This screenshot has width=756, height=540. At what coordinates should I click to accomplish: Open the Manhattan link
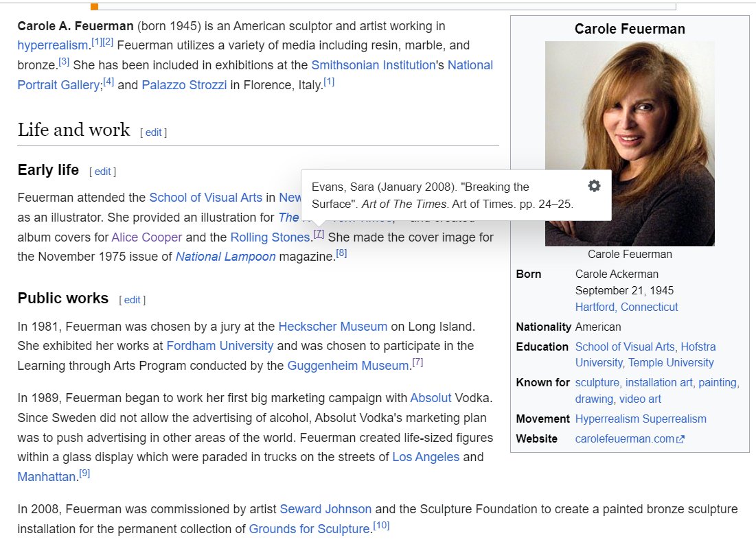tap(46, 477)
